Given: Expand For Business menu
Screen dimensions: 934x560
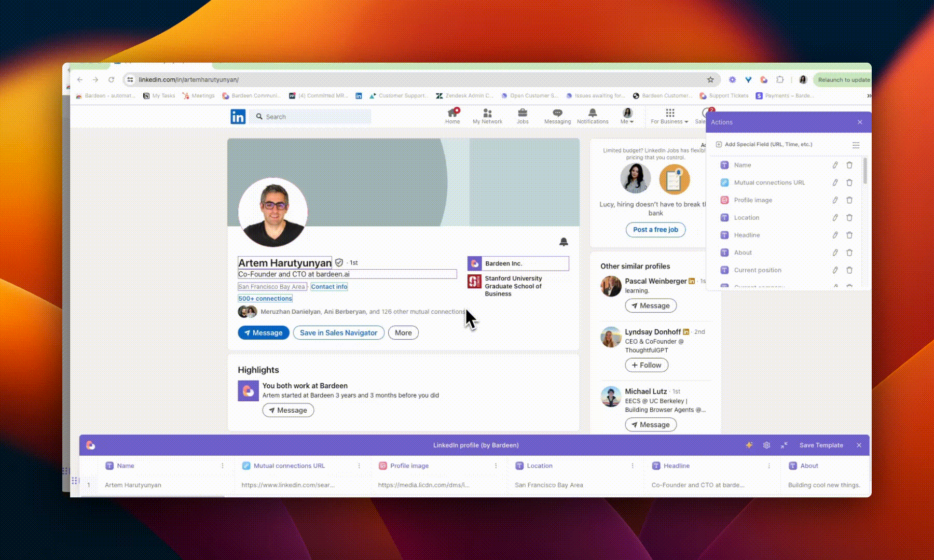Looking at the screenshot, I should [669, 116].
